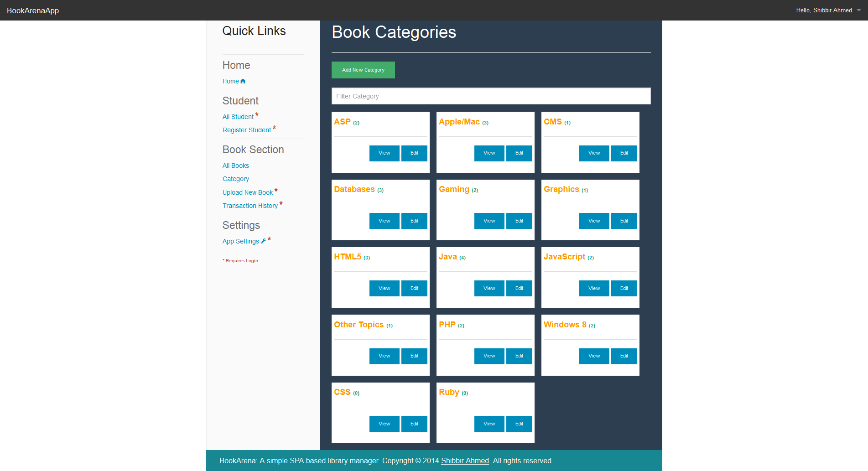Open All Books from Book Section

(x=235, y=166)
